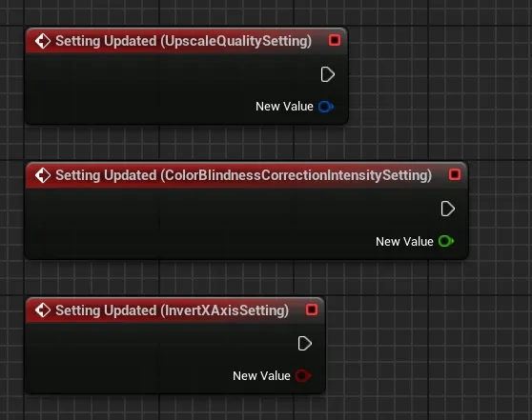
Task: Click New Value label on InvertXAxisSetting node
Action: pyautogui.click(x=261, y=375)
